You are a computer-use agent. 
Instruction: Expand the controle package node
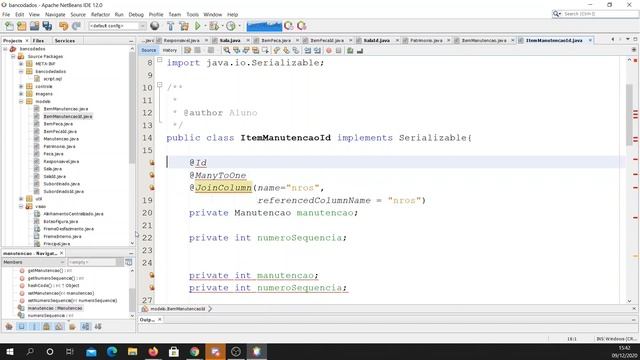[x=21, y=87]
